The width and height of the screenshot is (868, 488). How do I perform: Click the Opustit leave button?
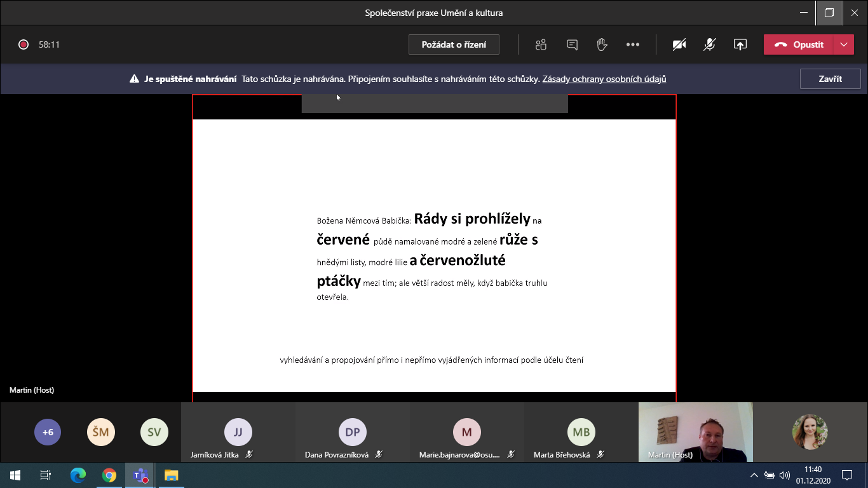pos(799,44)
